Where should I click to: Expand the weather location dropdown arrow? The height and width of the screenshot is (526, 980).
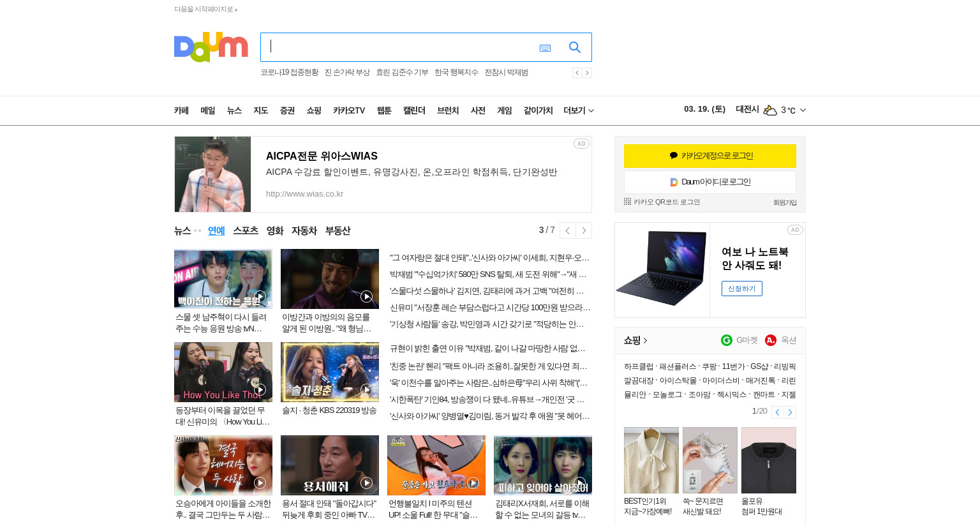(803, 110)
